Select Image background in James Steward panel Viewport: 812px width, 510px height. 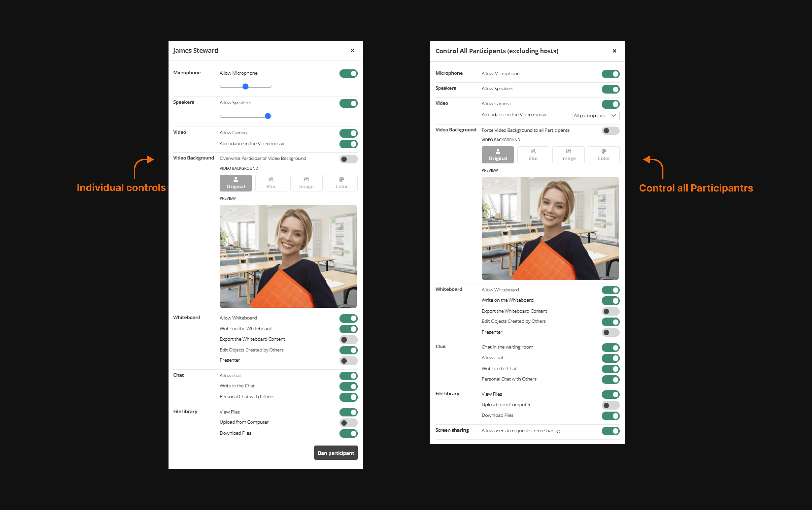tap(306, 183)
